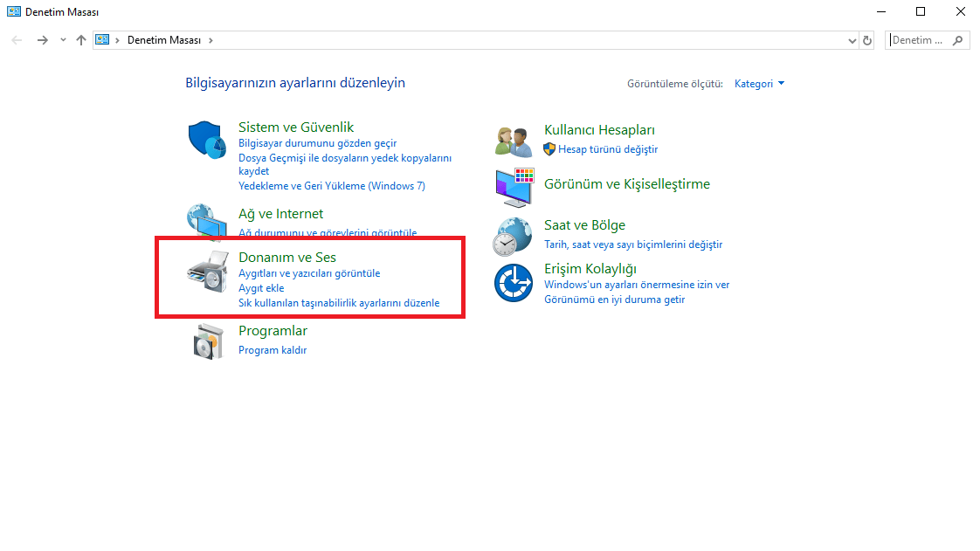
Task: Click the Ağ ve Internet globe icon
Action: 207,222
